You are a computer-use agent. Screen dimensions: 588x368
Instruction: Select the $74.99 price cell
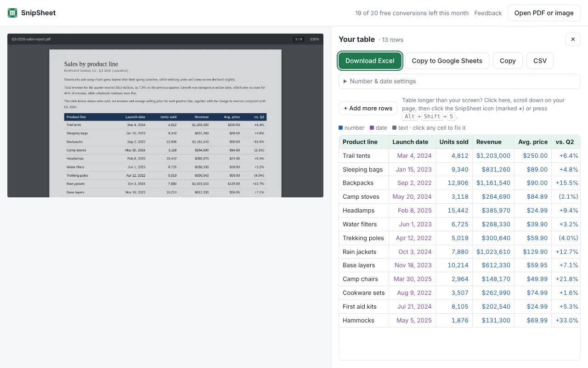pos(533,293)
